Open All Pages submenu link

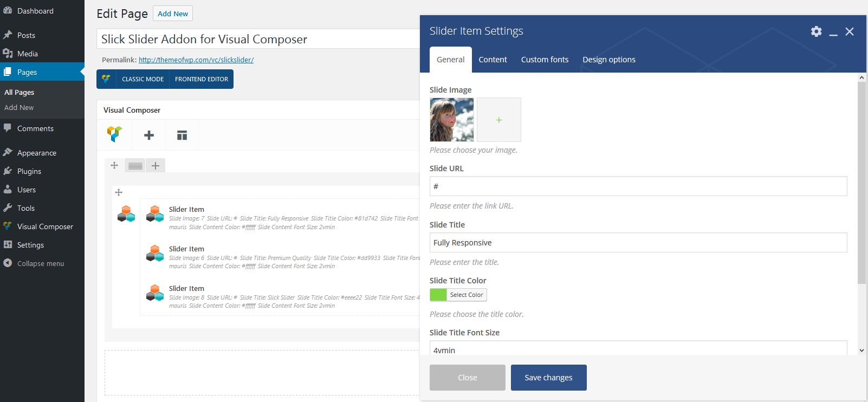point(20,92)
